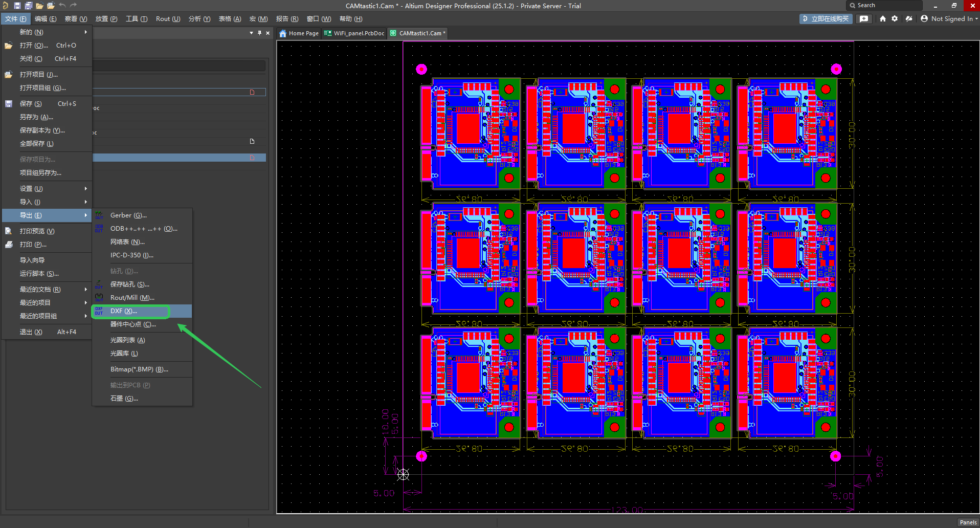
Task: Click the Redo arrow in the title bar
Action: tap(73, 6)
